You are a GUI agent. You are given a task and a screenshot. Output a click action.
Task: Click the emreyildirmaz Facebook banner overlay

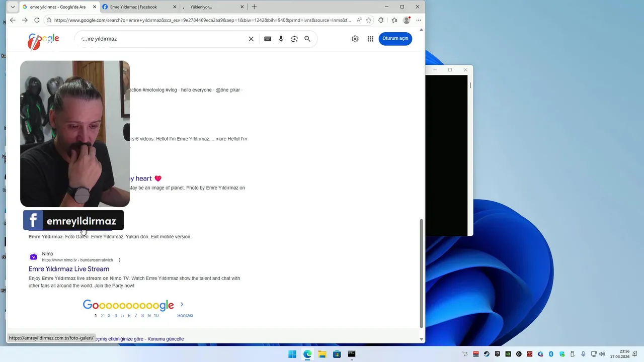(x=73, y=220)
